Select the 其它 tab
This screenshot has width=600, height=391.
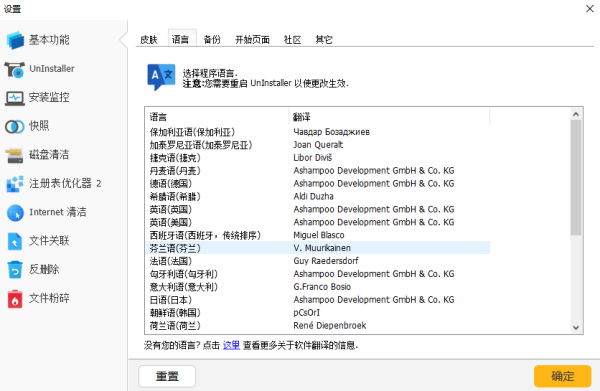324,39
